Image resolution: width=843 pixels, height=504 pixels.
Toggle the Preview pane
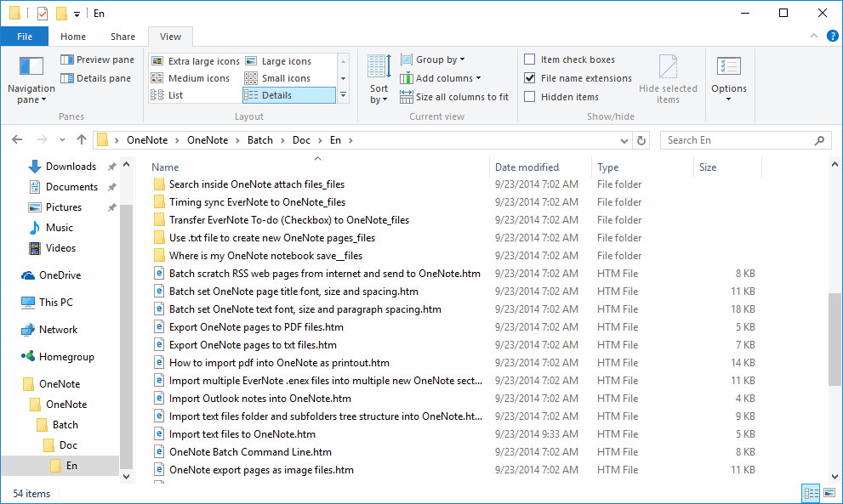tap(97, 59)
